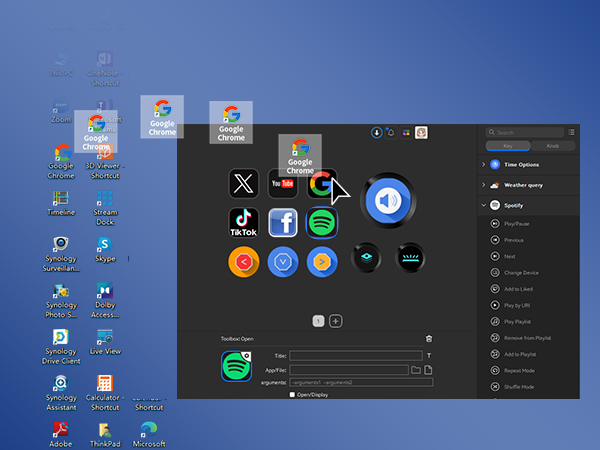
Task: Click the YouTube key icon
Action: (283, 183)
